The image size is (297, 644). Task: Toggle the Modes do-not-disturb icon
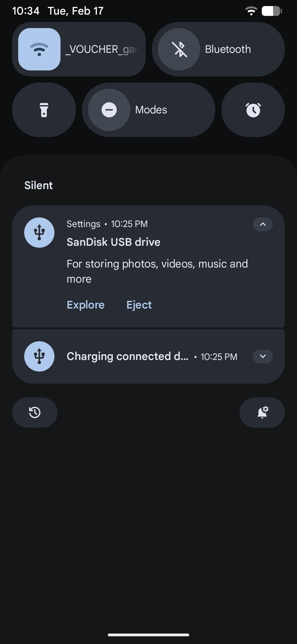pyautogui.click(x=109, y=110)
